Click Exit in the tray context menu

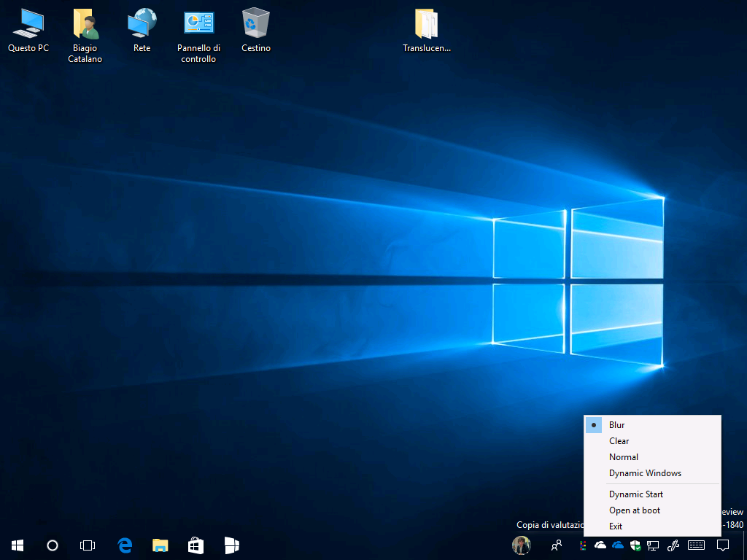click(x=652, y=526)
